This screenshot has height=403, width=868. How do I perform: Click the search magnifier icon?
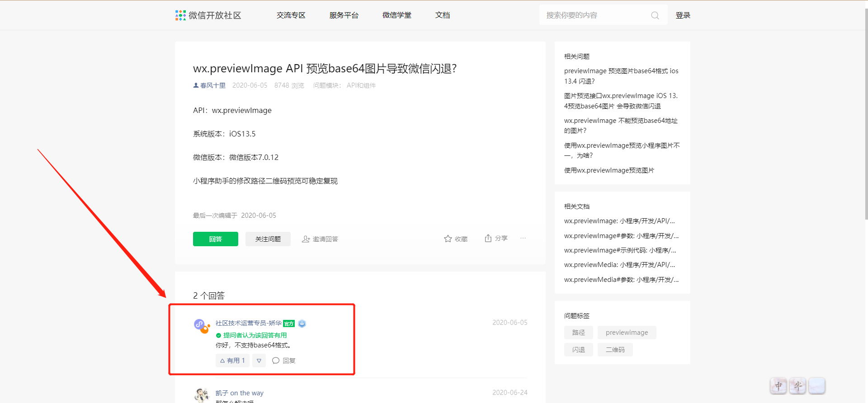point(655,15)
